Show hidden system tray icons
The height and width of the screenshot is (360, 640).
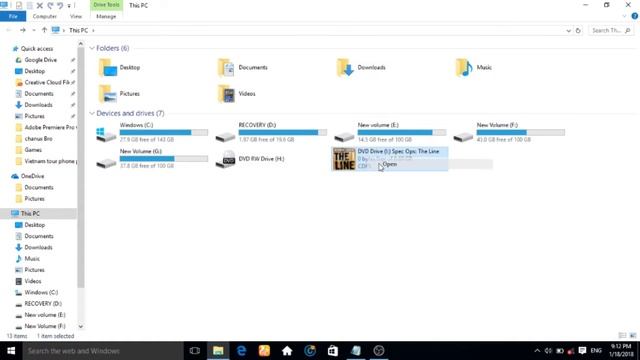[537, 351]
